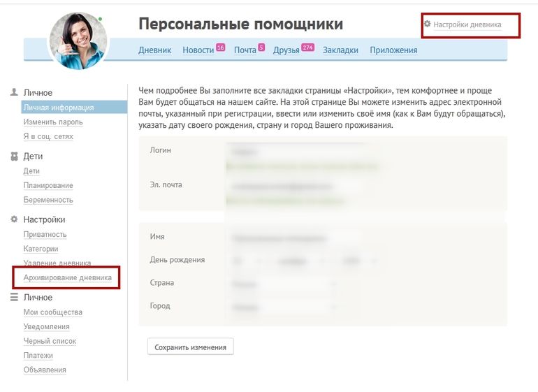
Task: Switch to the Закладки tab
Action: 340,50
